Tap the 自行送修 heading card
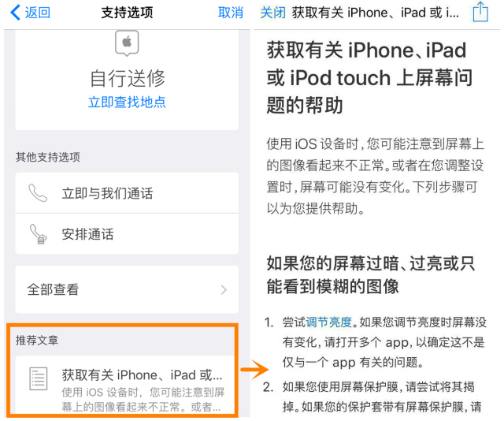 [127, 80]
